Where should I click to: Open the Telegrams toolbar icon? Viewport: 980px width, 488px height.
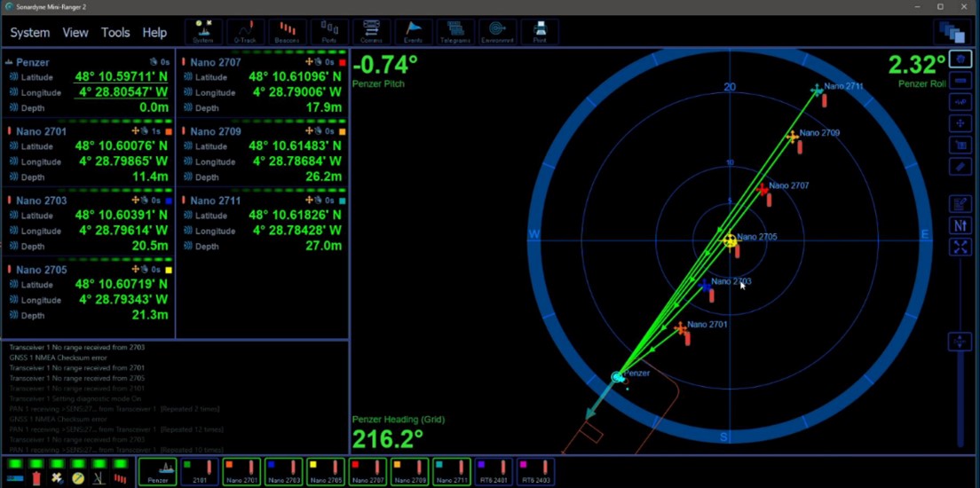pos(455,32)
